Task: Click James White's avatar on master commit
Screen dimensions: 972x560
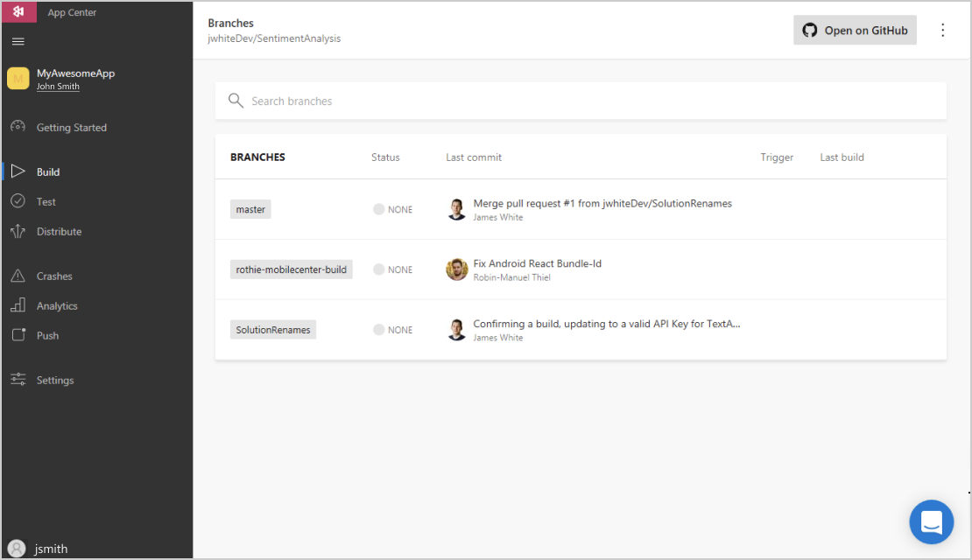Action: (456, 209)
